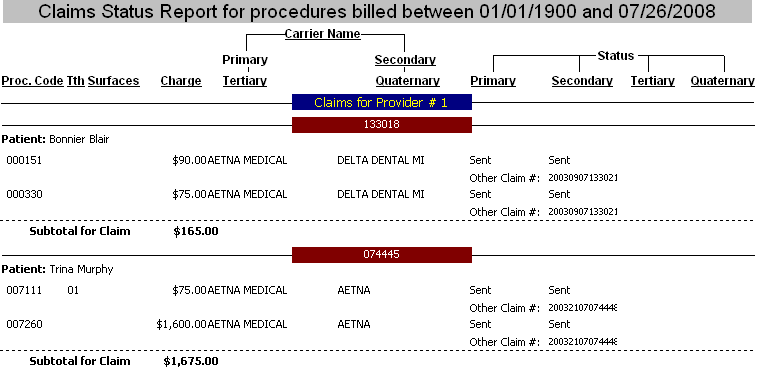Screen dimensions: 766x374
Task: Select the Tertiary carrier header
Action: click(245, 81)
